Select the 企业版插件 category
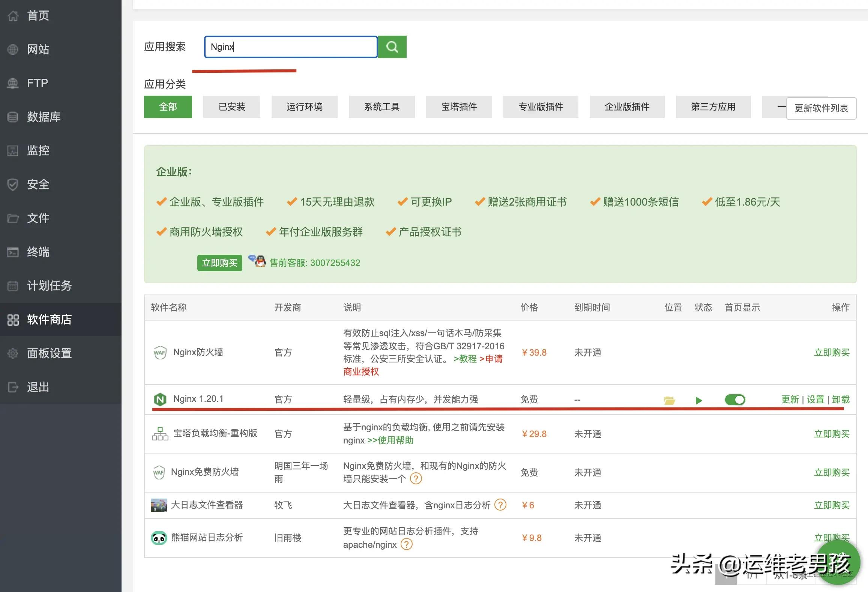The width and height of the screenshot is (868, 592). tap(627, 107)
